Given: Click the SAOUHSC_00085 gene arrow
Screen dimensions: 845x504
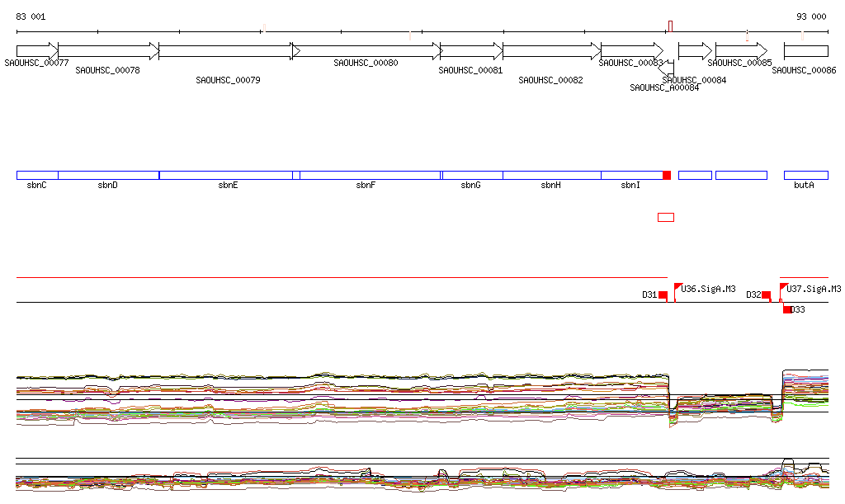Looking at the screenshot, I should 741,51.
